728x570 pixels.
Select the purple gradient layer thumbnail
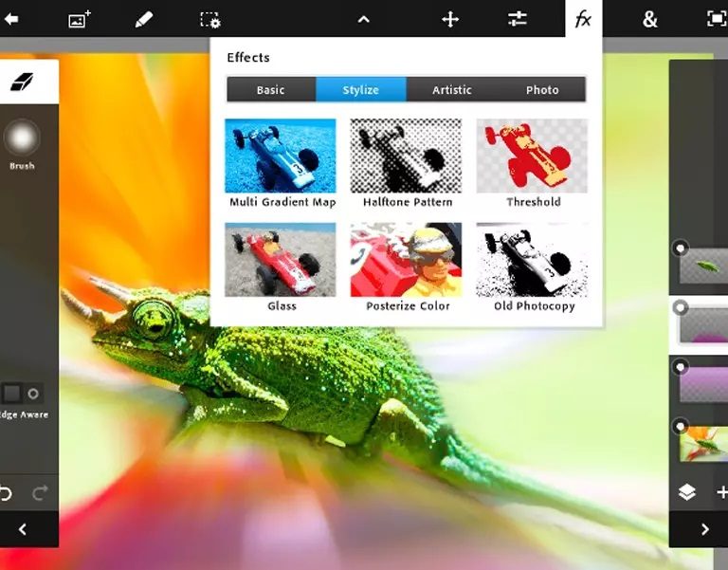click(704, 385)
